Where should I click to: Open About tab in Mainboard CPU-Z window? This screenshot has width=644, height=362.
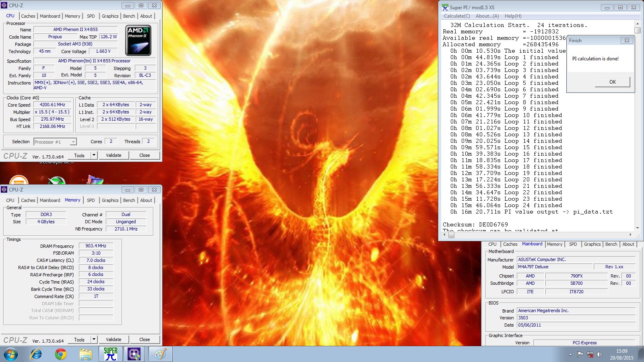[628, 244]
